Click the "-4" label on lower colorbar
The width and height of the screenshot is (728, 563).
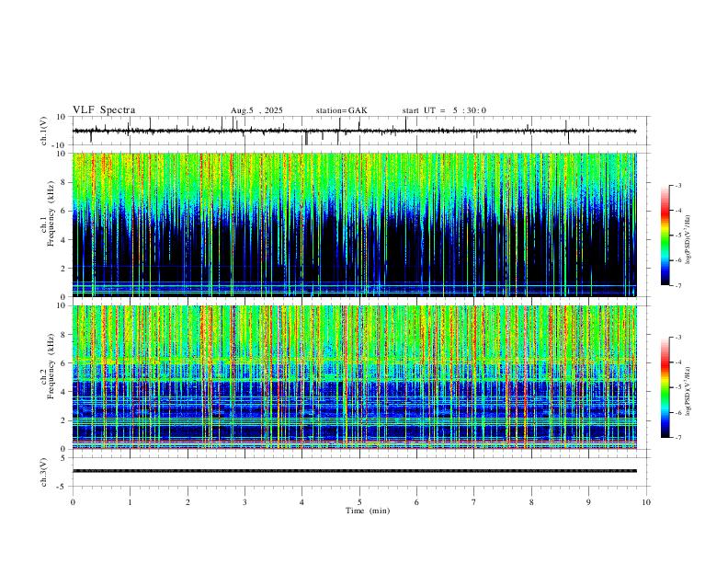click(678, 362)
